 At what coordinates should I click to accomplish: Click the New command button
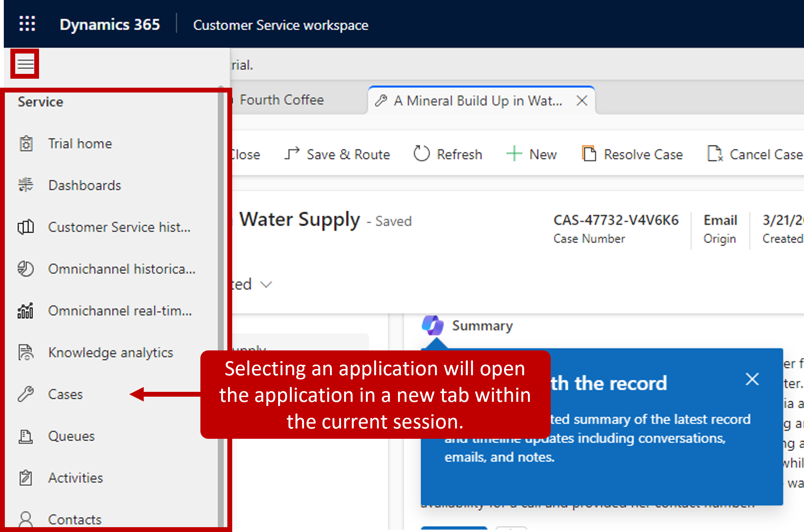[x=532, y=154]
